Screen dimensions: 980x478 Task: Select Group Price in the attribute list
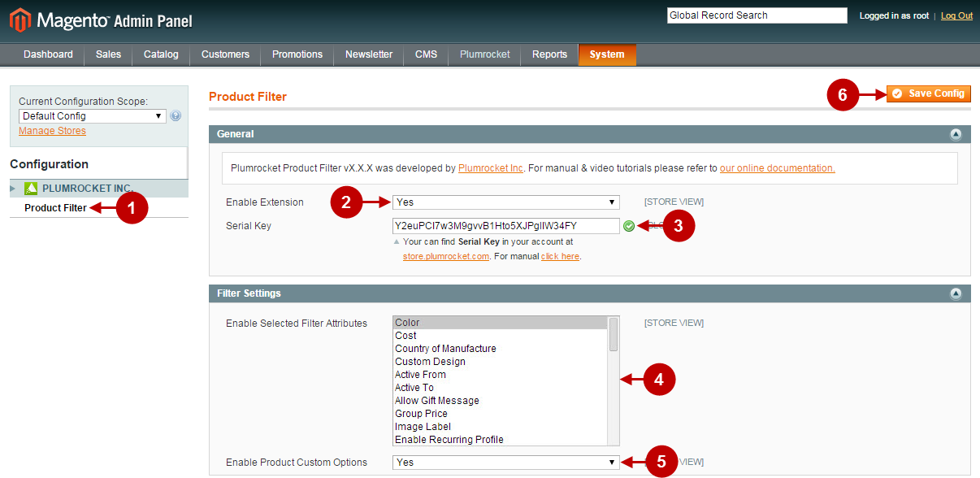coord(501,414)
